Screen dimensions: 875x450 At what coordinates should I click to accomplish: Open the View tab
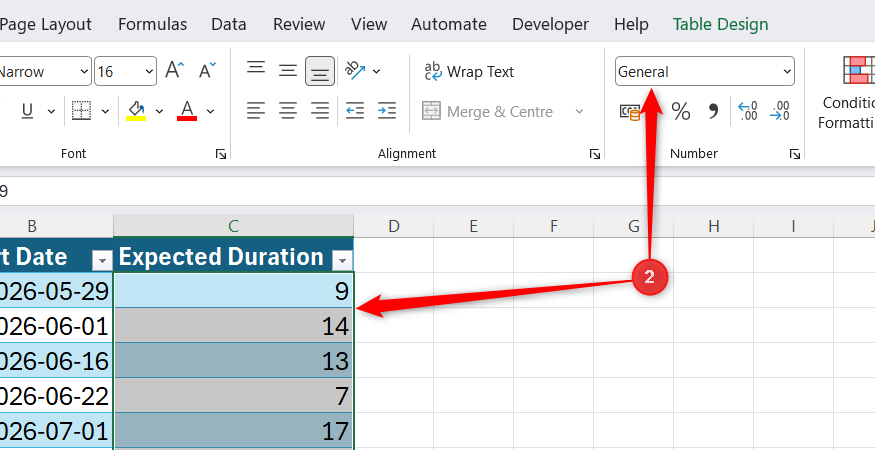pyautogui.click(x=369, y=25)
